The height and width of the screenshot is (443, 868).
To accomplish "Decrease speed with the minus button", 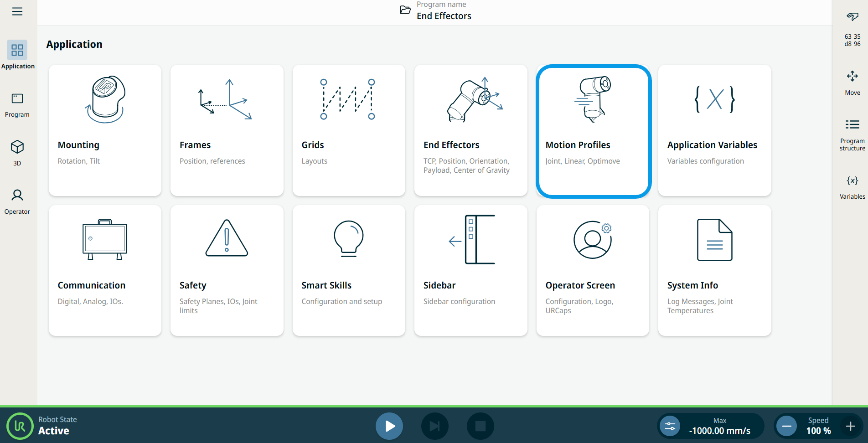I will 786,426.
